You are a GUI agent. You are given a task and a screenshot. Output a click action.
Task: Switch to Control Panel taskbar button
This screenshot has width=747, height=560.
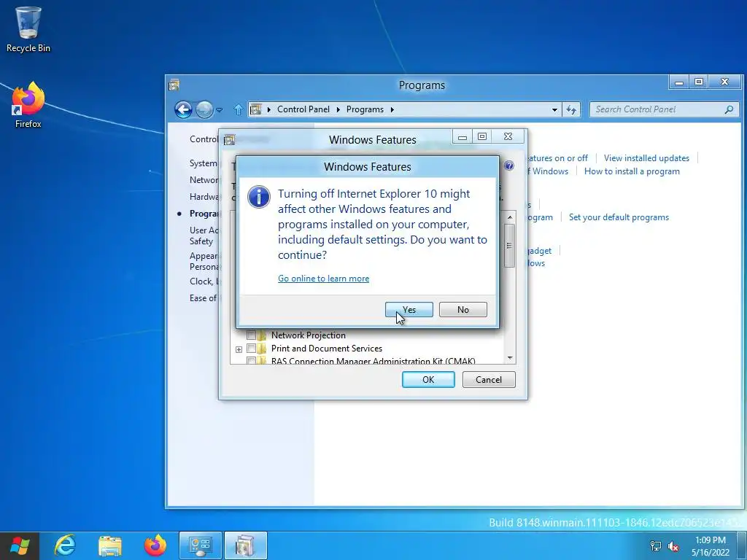200,545
